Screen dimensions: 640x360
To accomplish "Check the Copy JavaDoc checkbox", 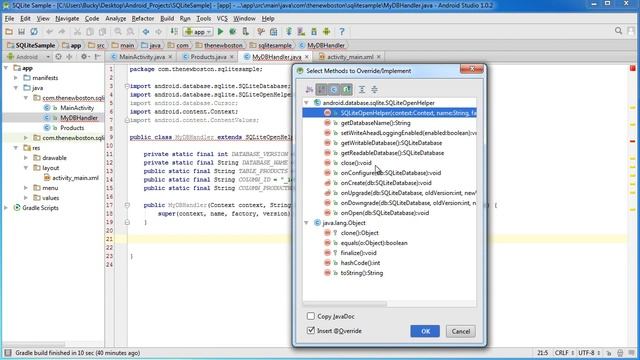I will [x=311, y=316].
